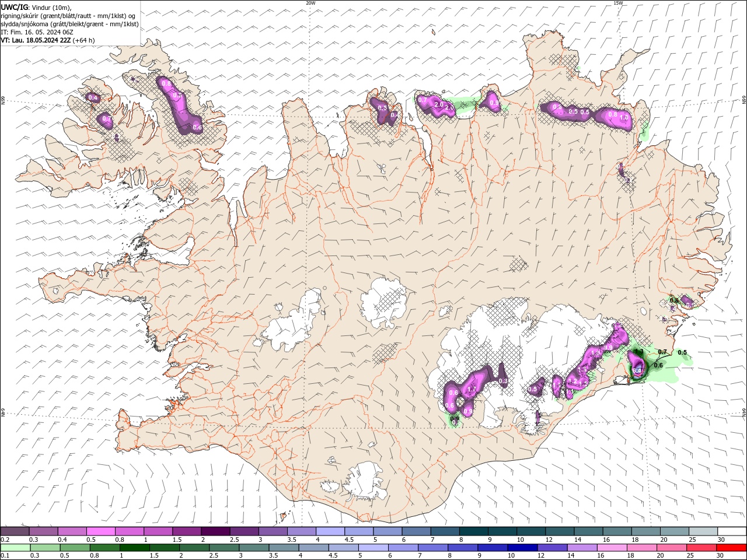This screenshot has width=747, height=560.
Task: Click the light lavender 4 swatch in upper legend
Action: (x=330, y=531)
